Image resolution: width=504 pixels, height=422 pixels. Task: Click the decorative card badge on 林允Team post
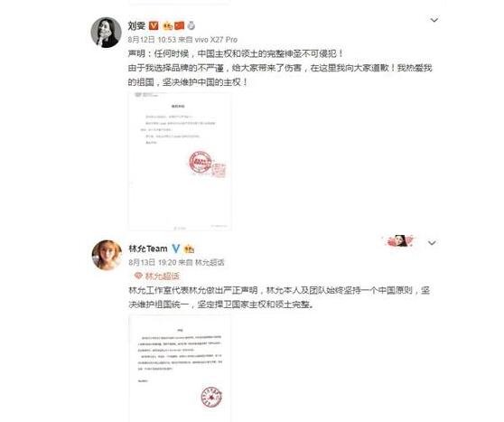click(x=398, y=240)
